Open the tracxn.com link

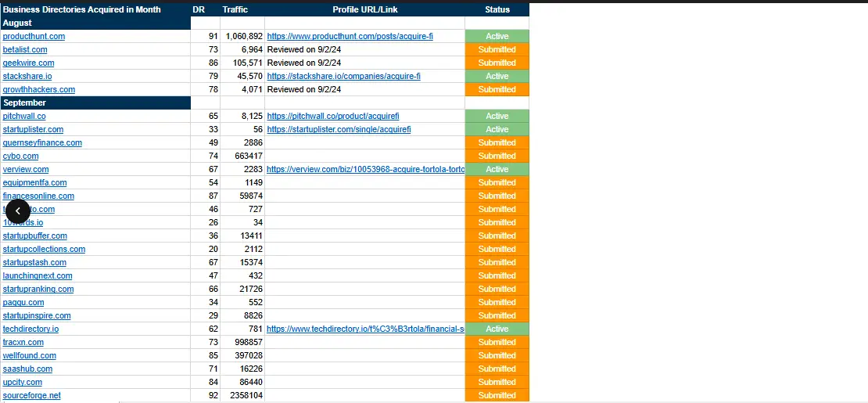[23, 342]
